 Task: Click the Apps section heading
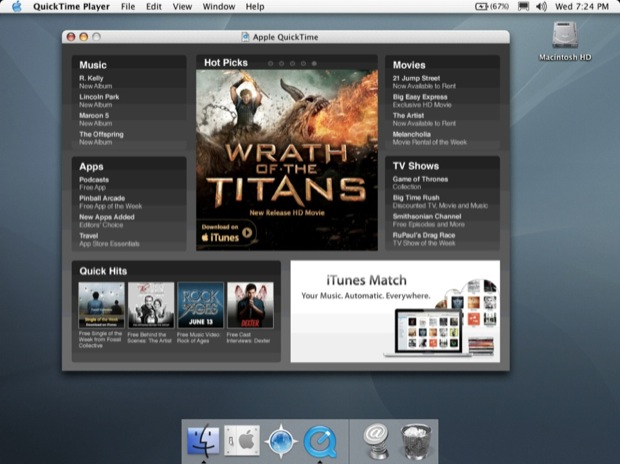[x=91, y=167]
